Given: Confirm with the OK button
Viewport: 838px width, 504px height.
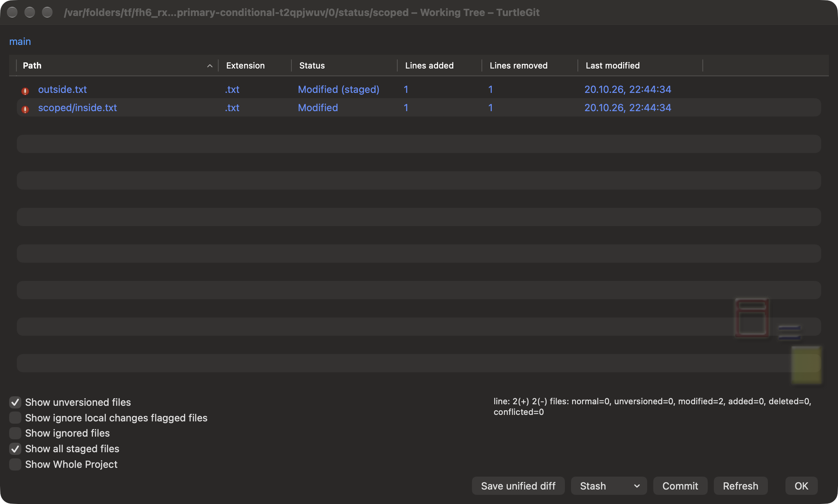Looking at the screenshot, I should pos(801,486).
